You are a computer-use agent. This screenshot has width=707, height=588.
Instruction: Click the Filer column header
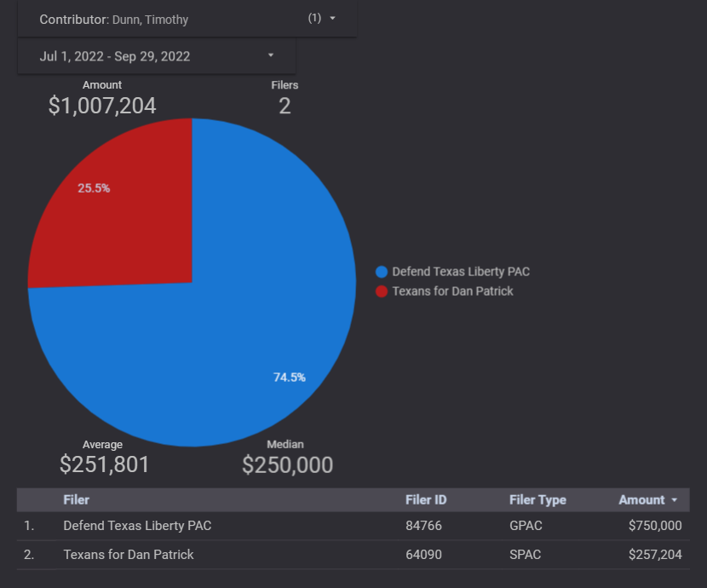pos(76,499)
